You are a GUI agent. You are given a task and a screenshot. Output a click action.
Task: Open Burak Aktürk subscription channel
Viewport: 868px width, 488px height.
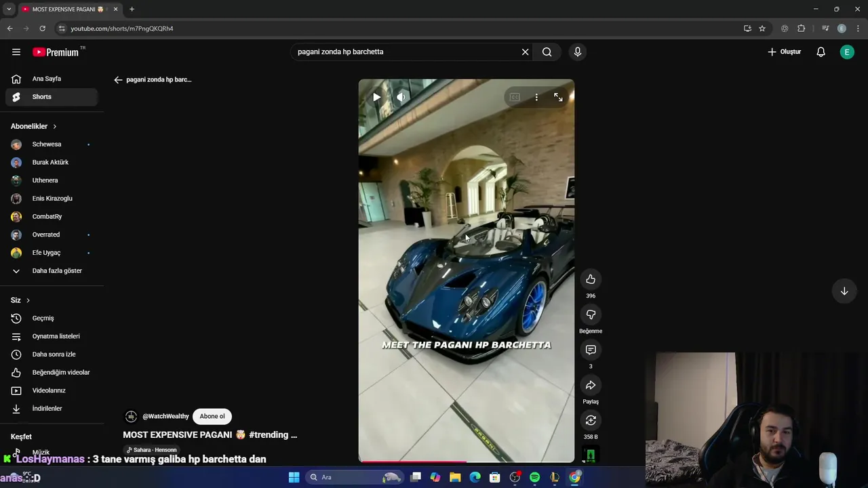pyautogui.click(x=52, y=163)
